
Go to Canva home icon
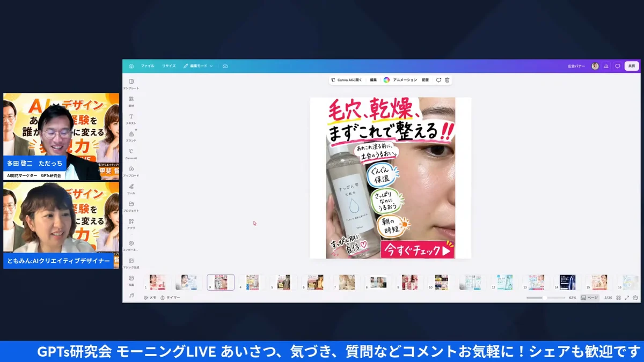click(131, 66)
